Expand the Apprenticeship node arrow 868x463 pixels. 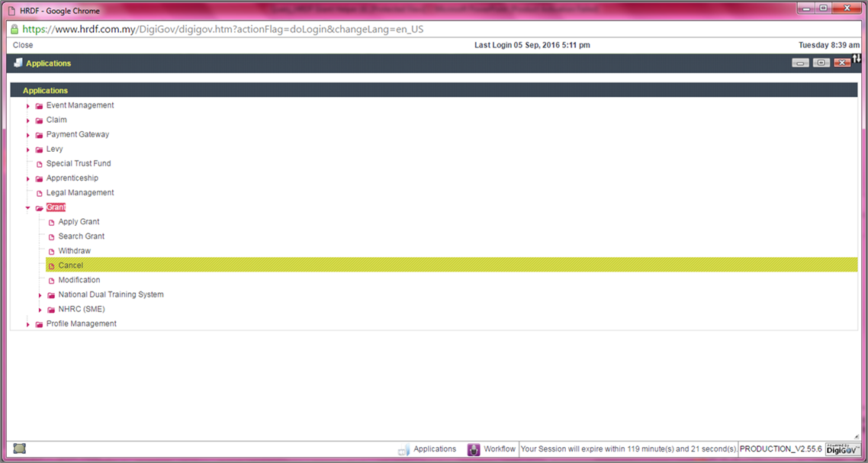pos(27,178)
